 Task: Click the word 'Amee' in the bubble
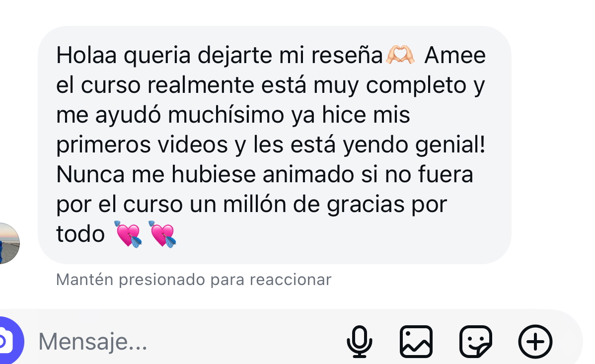tap(455, 56)
